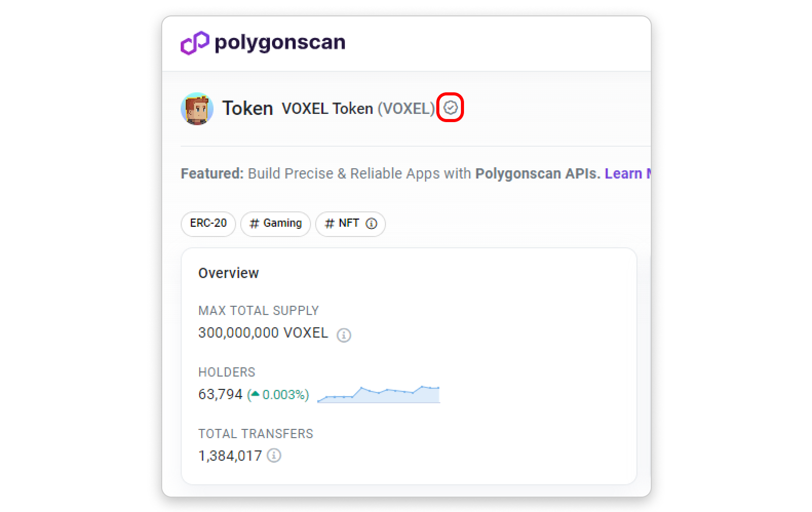The image size is (812, 512).
Task: Click the green up-arrow icon in holders change
Action: pyautogui.click(x=255, y=394)
